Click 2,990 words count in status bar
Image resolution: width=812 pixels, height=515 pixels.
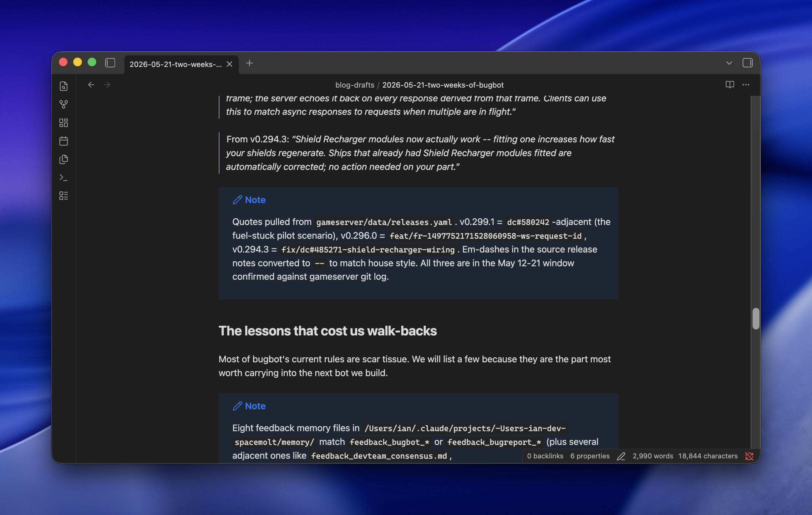(x=652, y=456)
